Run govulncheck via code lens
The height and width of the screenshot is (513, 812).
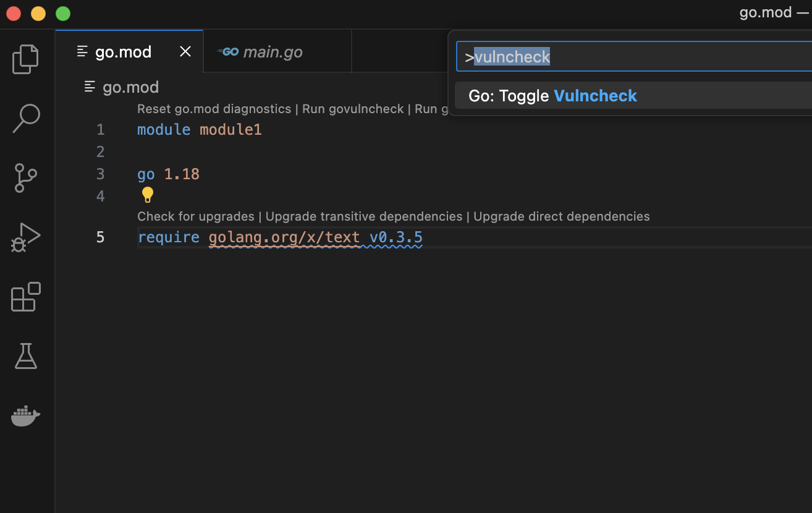coord(353,108)
